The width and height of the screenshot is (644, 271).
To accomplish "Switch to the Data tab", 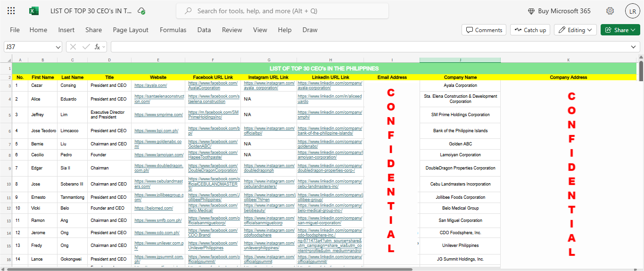I will click(204, 30).
